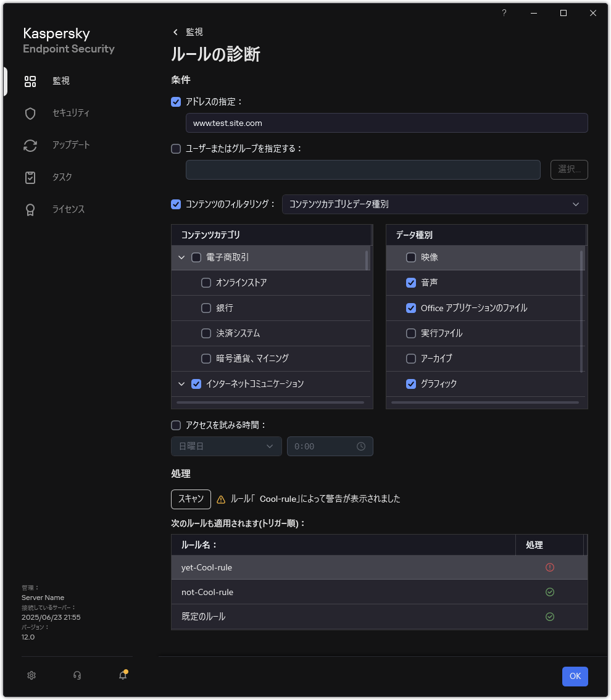
Task: Switch to the アップデート section
Action: tap(30, 145)
